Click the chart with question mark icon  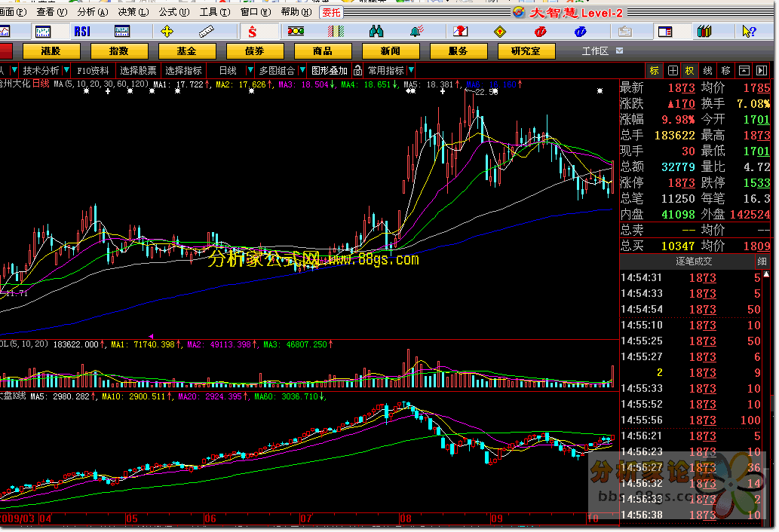pos(461,32)
